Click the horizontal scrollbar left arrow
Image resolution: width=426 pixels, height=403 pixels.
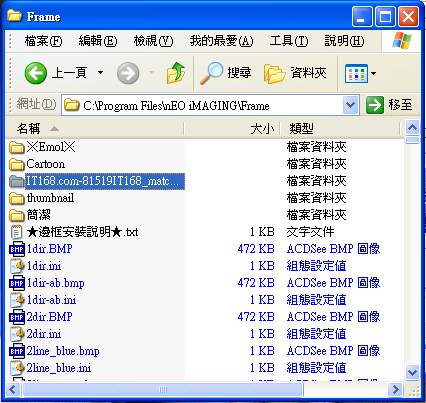coord(13,389)
